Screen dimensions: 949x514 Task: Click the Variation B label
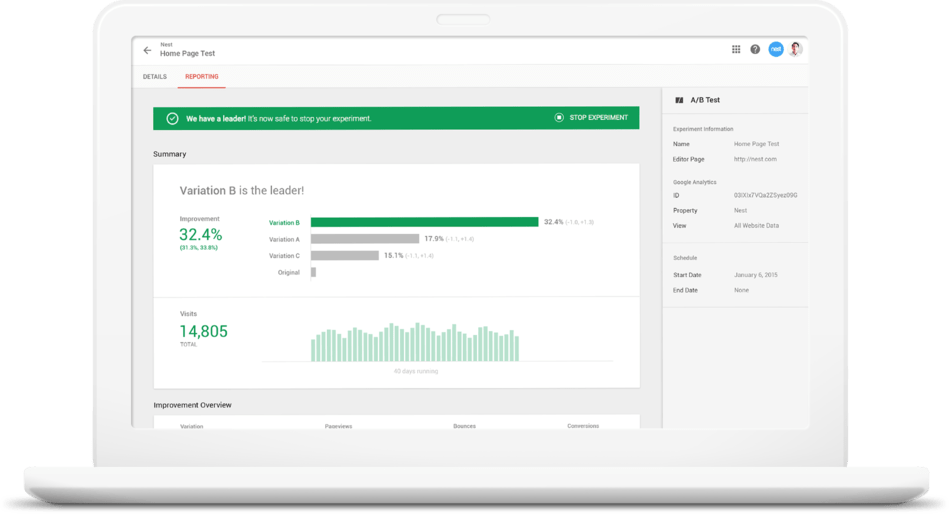[x=284, y=223]
